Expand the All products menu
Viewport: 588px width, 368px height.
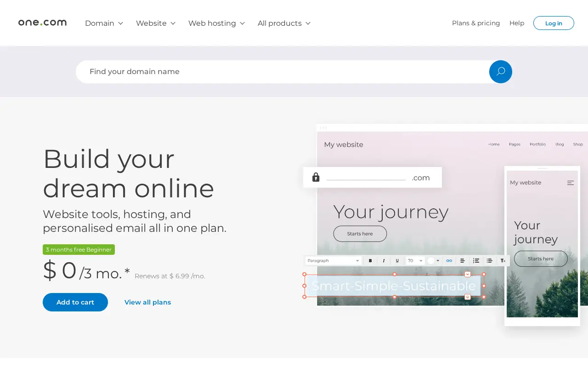284,23
